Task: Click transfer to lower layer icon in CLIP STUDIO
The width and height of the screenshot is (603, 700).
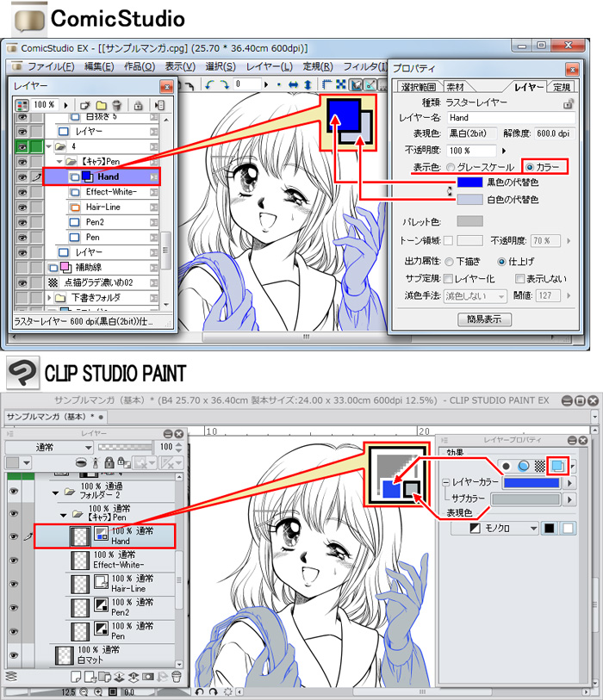Action: (x=119, y=678)
